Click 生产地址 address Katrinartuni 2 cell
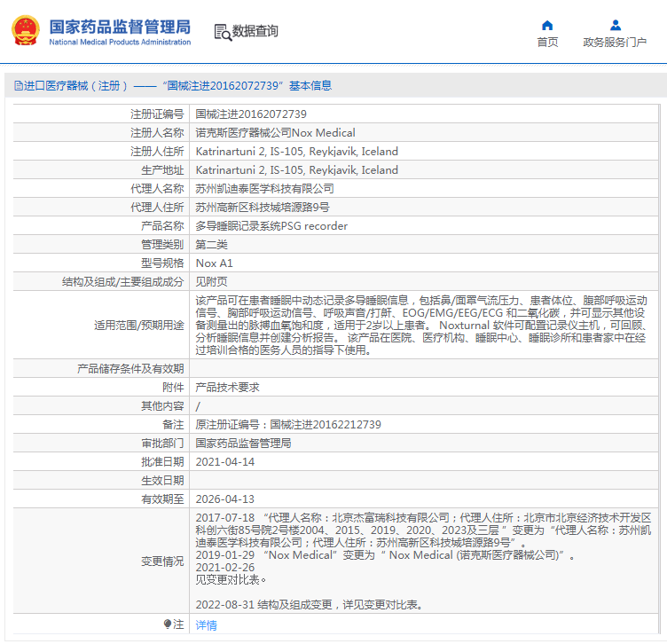Screen dimensions: 667x644 point(296,170)
